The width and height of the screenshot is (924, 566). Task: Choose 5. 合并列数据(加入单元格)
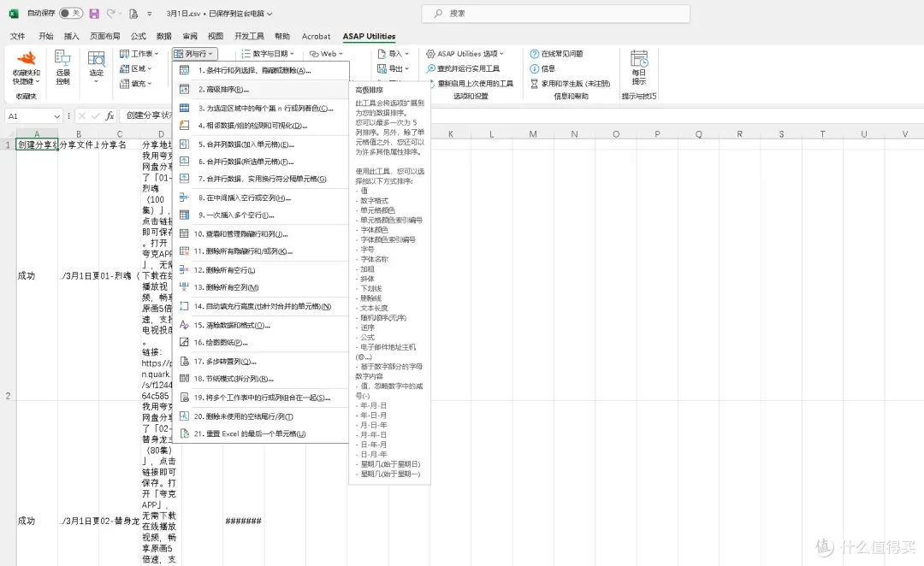[x=261, y=144]
